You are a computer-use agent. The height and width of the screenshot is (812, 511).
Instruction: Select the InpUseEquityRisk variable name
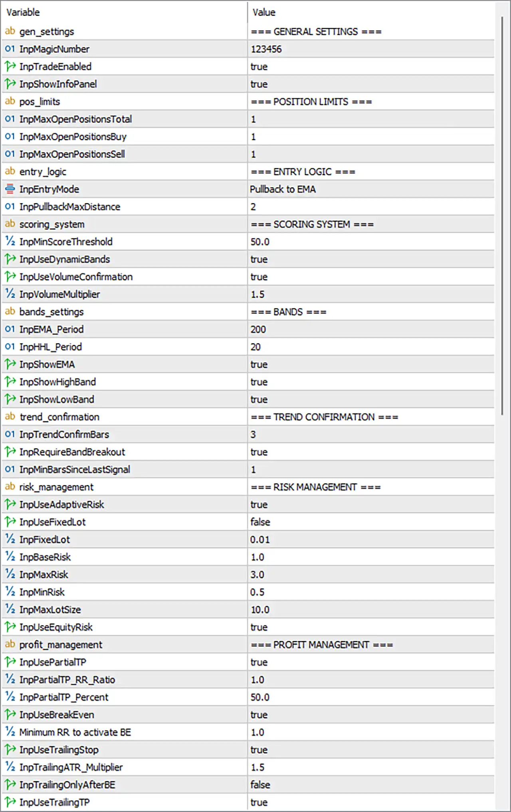pyautogui.click(x=56, y=627)
